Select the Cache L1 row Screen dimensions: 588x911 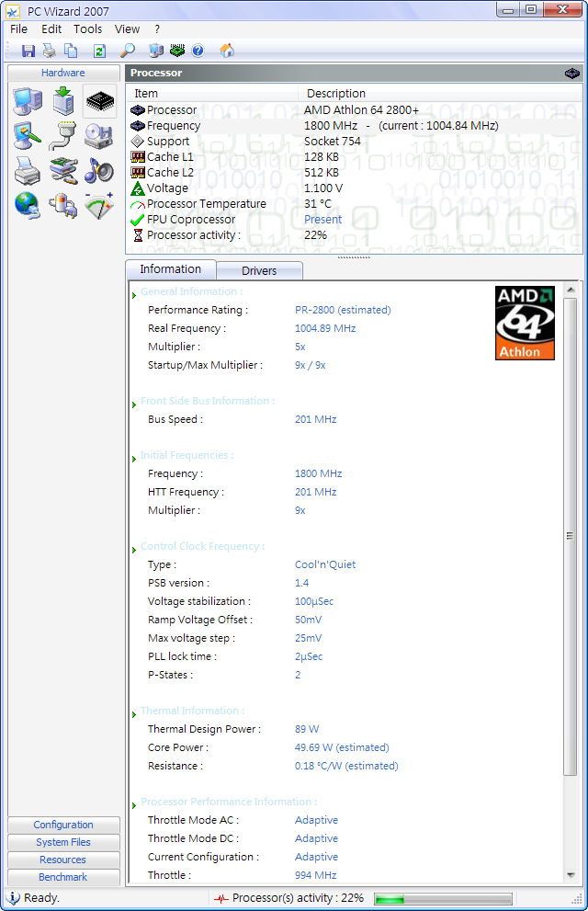pos(354,157)
